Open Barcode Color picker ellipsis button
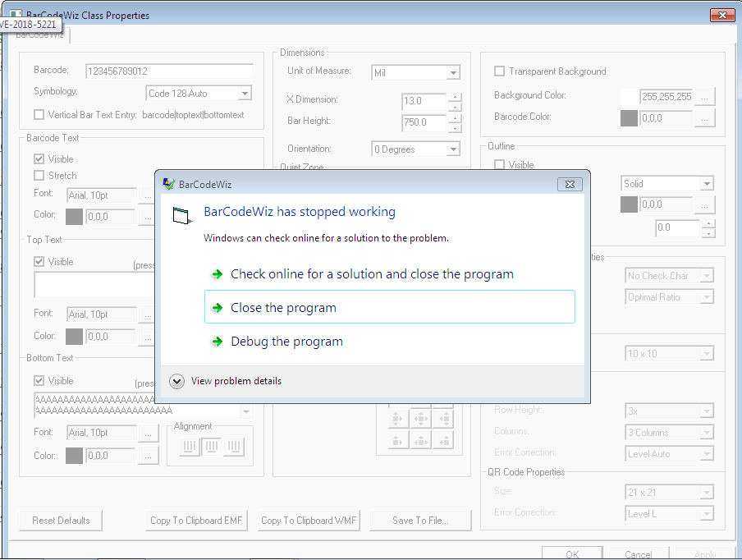This screenshot has width=742, height=560. (704, 118)
